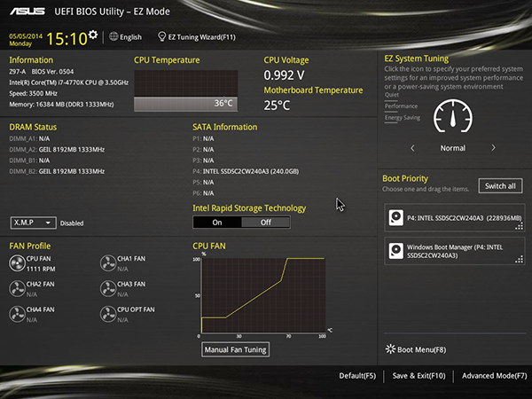Click Motherboard Temperature 25°C value
The height and width of the screenshot is (399, 532).
click(277, 106)
